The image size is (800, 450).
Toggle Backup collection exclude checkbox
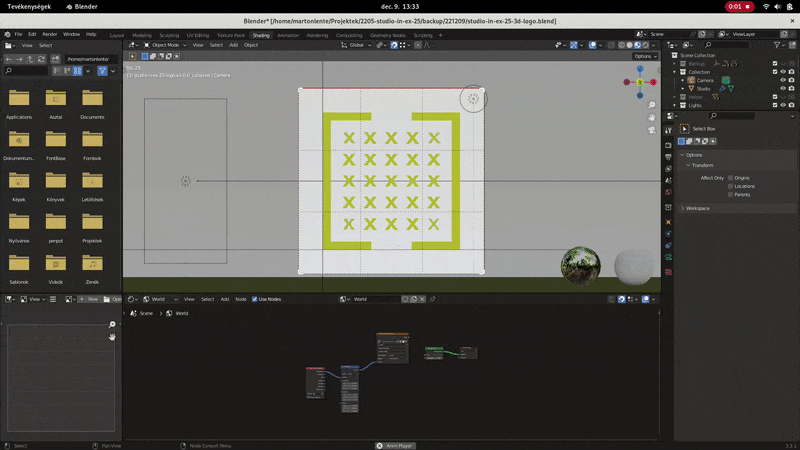775,64
